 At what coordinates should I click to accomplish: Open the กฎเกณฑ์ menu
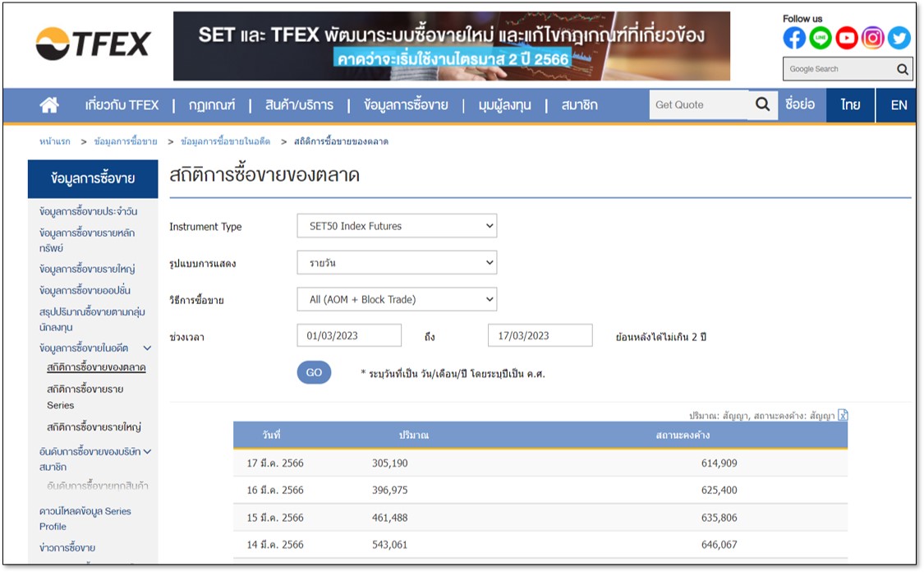(212, 105)
